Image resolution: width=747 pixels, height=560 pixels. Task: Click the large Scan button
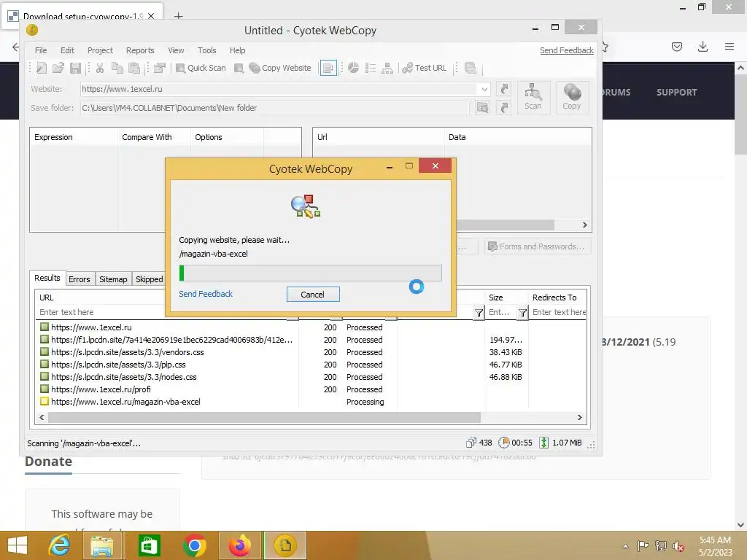coord(533,97)
